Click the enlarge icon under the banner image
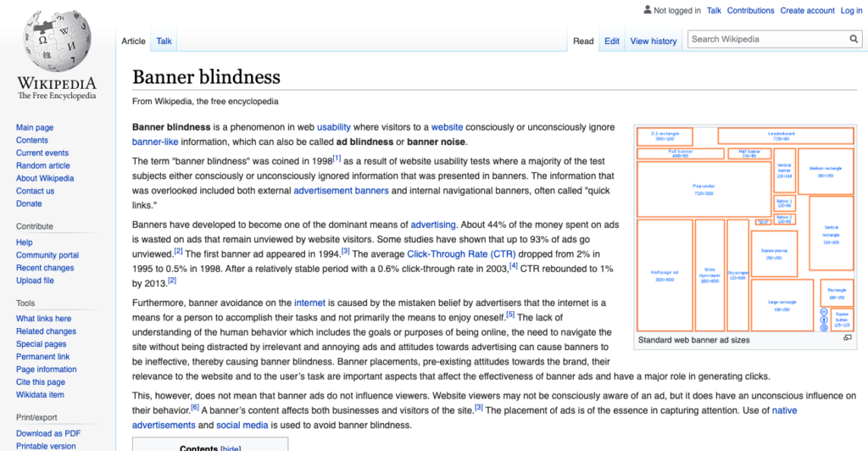 click(847, 338)
